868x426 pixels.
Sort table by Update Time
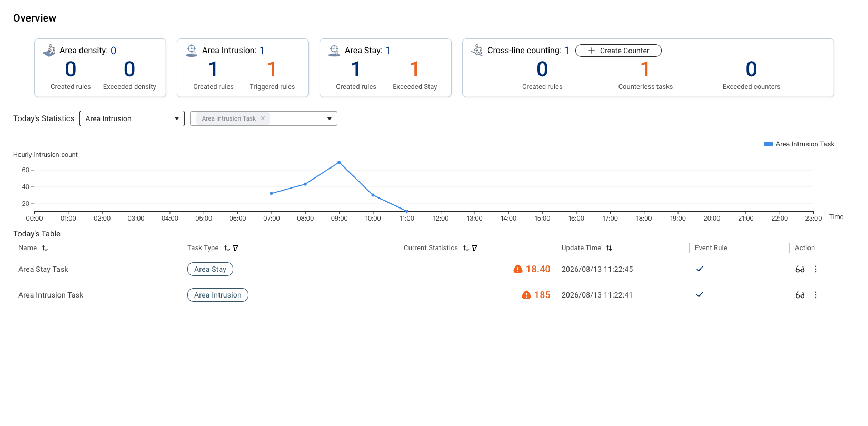tap(609, 248)
